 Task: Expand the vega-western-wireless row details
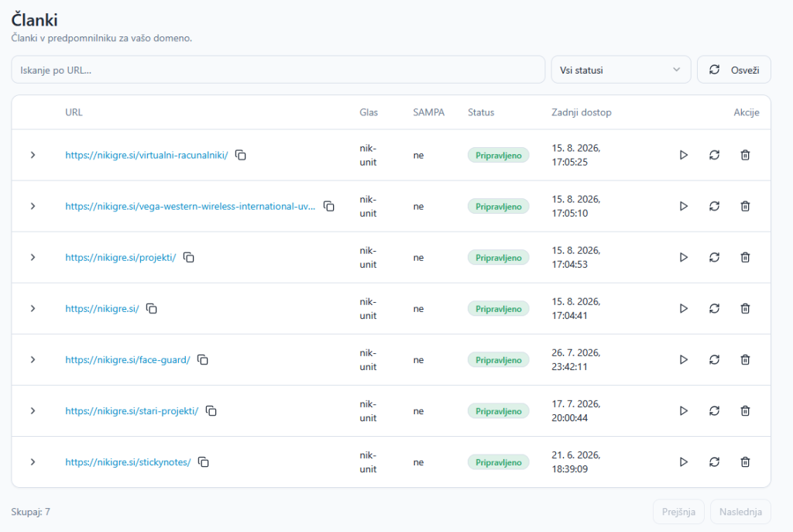(x=33, y=206)
